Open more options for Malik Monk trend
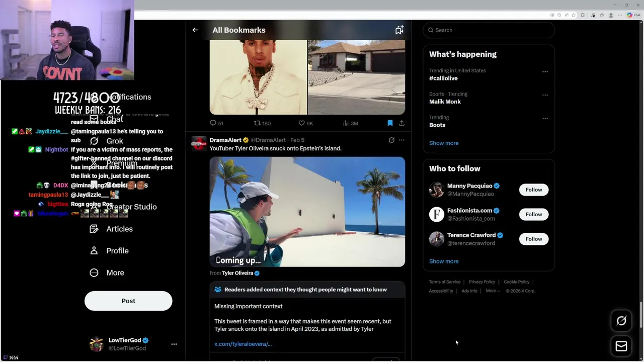The width and height of the screenshot is (644, 362). point(545,95)
